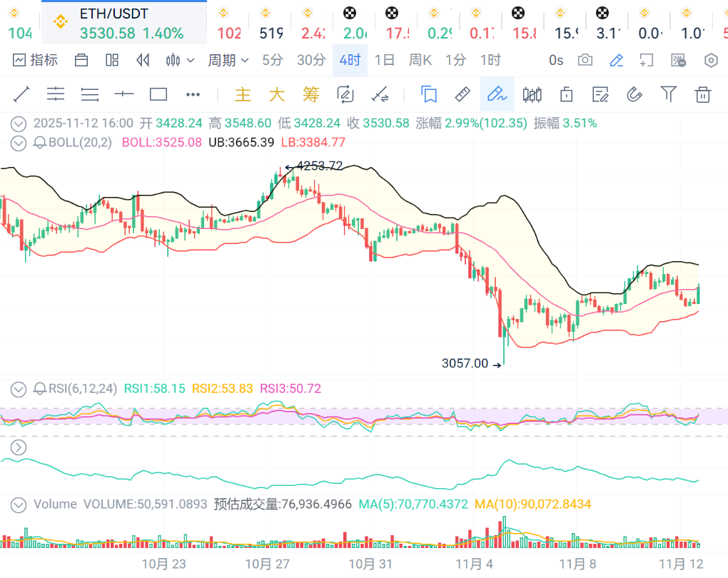Select the trend line drawing tool

[x=21, y=94]
